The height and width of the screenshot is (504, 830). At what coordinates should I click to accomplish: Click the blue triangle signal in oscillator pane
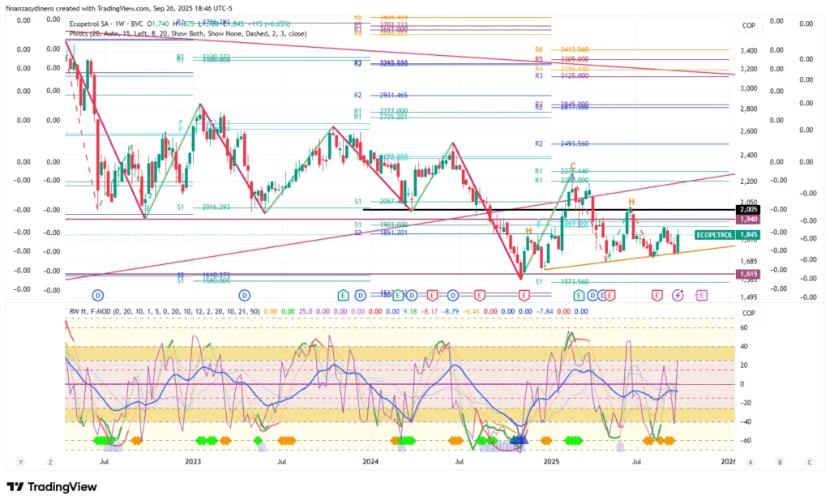tap(517, 440)
